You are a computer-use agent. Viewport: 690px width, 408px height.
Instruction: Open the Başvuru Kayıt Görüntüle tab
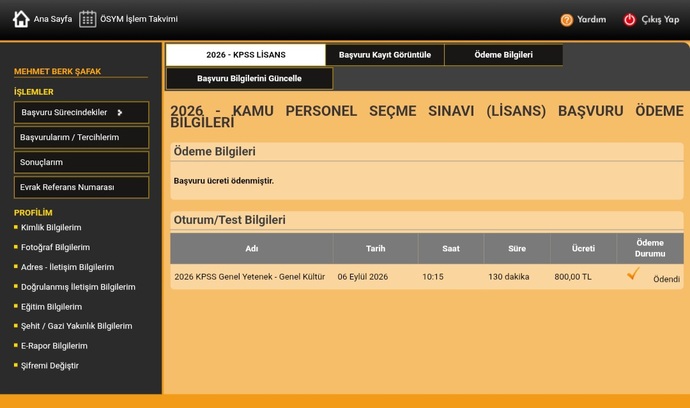[x=385, y=55]
